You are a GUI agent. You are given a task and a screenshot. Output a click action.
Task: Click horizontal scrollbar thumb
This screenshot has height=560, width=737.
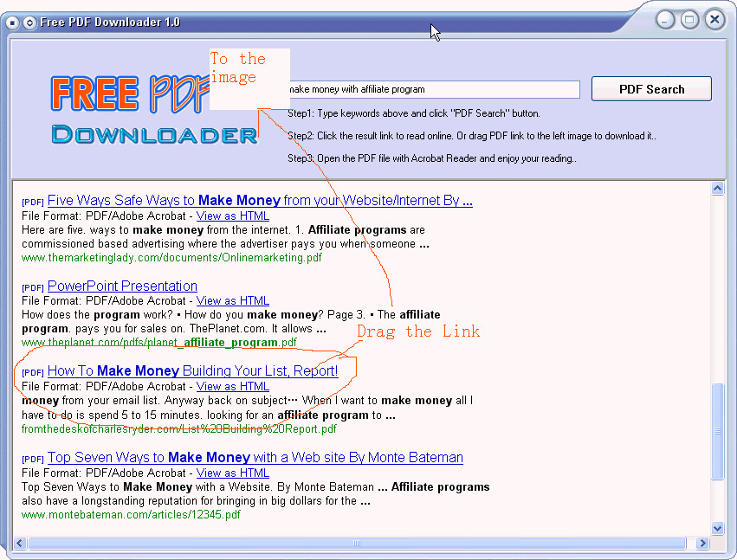[357, 543]
